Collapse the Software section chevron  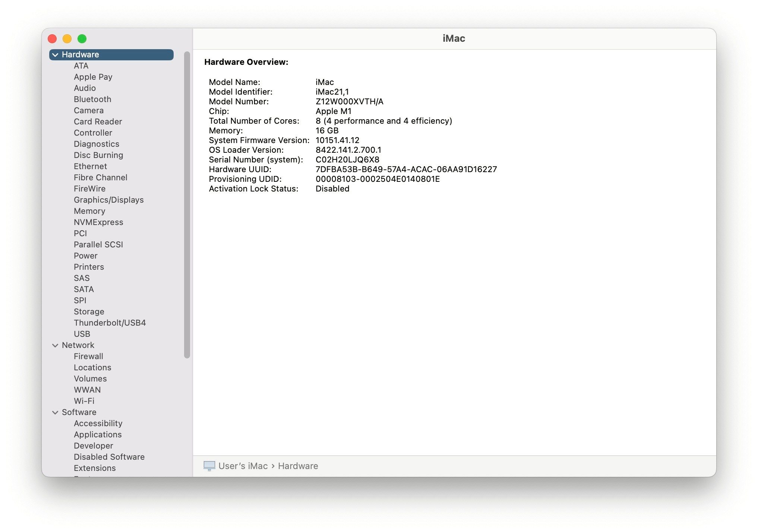[55, 412]
